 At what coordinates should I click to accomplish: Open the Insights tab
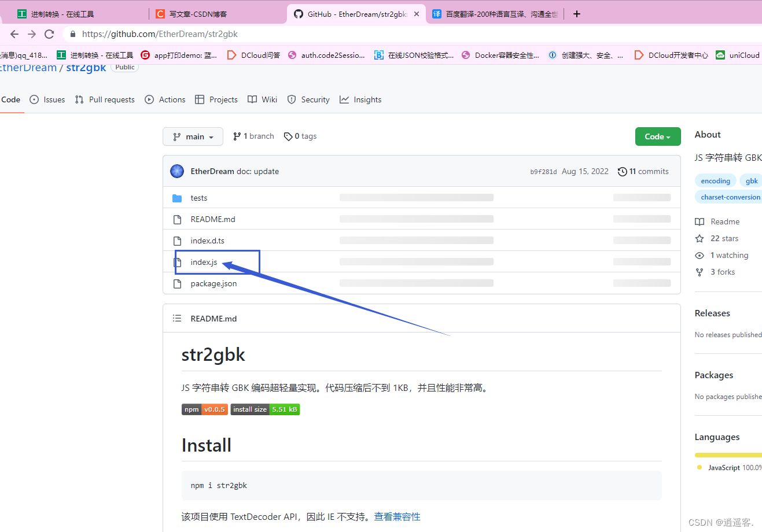coord(360,99)
